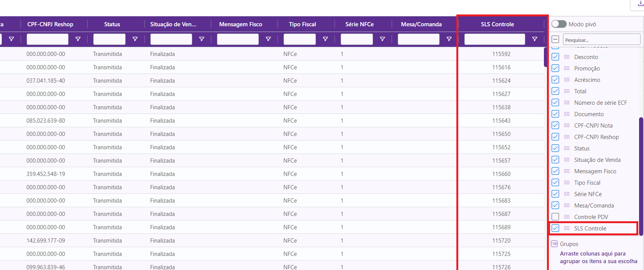
Task: Toggle the select-all columns checkbox beside Pesquisar
Action: click(x=555, y=39)
